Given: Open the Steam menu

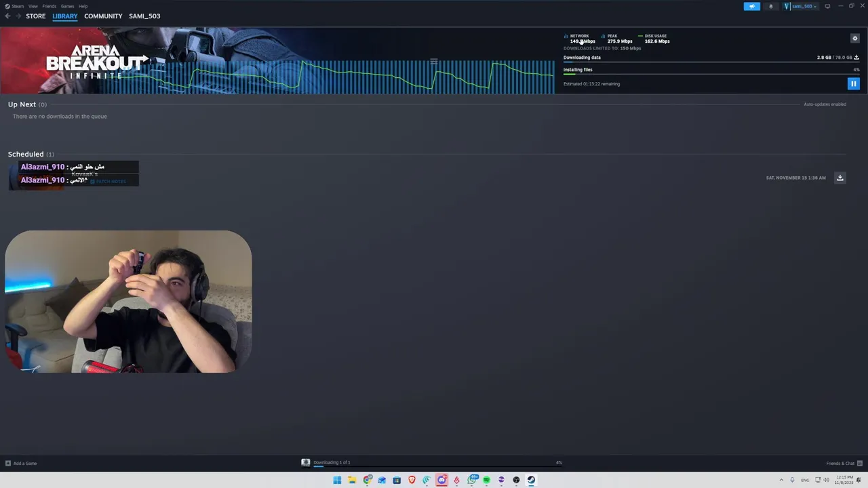Looking at the screenshot, I should click(18, 6).
